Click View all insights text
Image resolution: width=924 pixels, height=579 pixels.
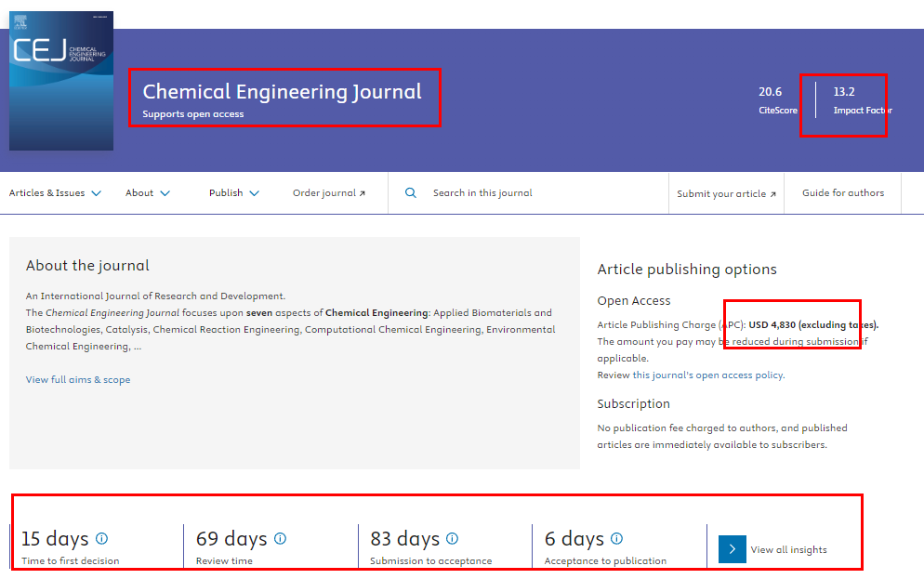tap(788, 549)
